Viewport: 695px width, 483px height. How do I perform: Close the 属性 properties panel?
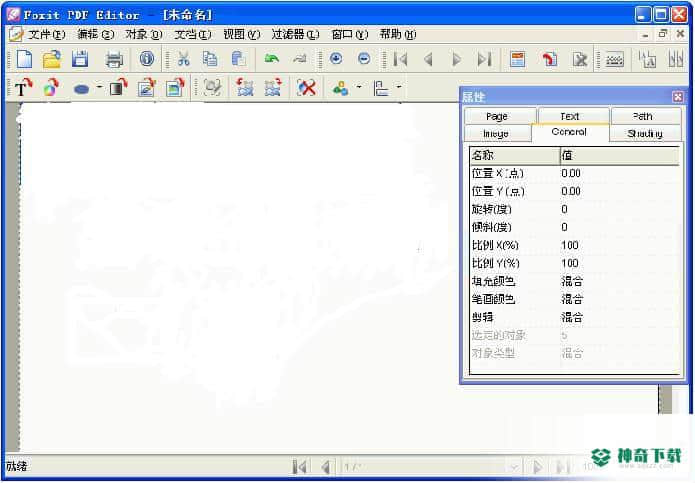pos(677,97)
